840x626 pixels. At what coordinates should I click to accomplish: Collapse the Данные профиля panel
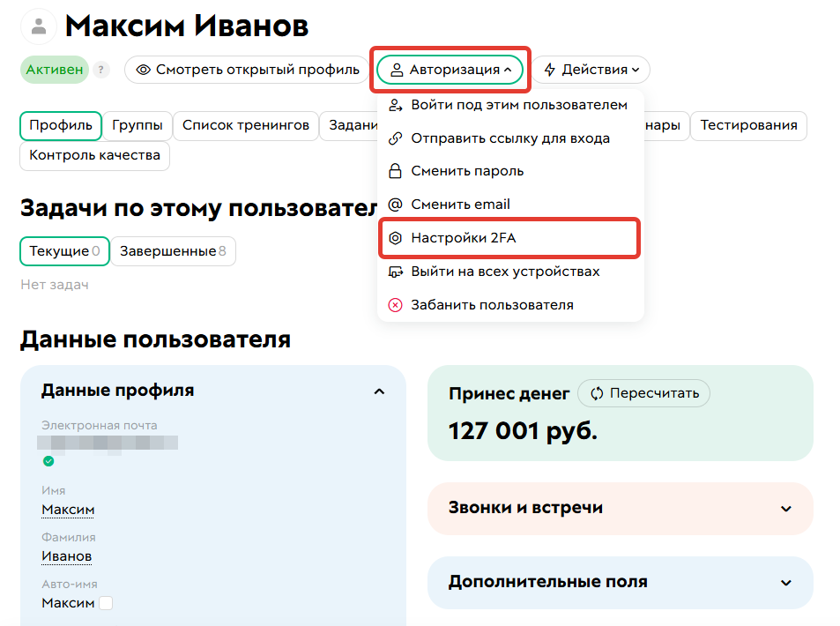click(380, 391)
